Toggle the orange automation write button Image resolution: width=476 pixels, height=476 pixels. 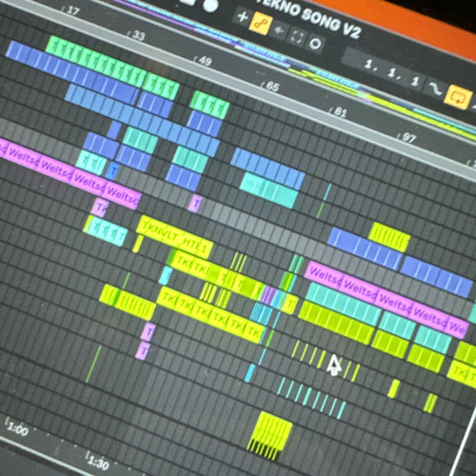tap(260, 23)
